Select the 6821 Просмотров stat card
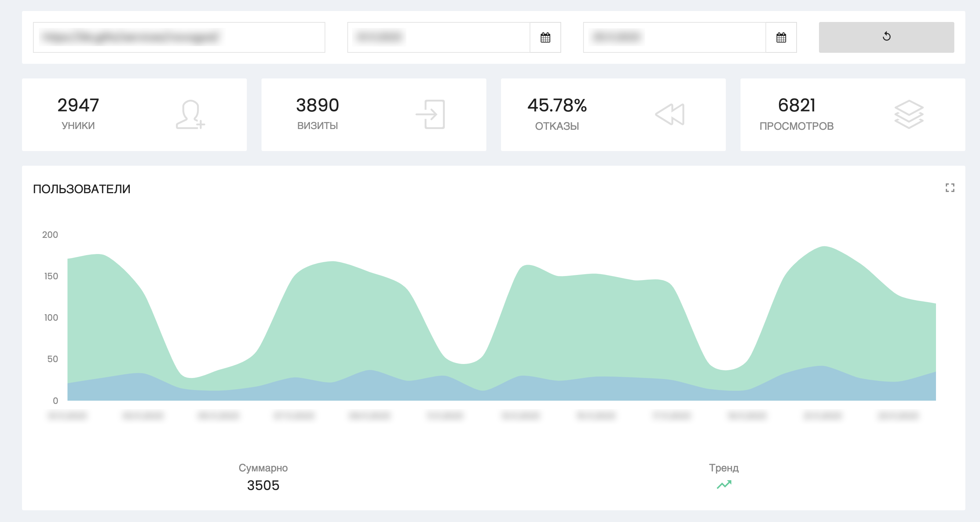Screen dimensions: 980x522 click(x=852, y=114)
